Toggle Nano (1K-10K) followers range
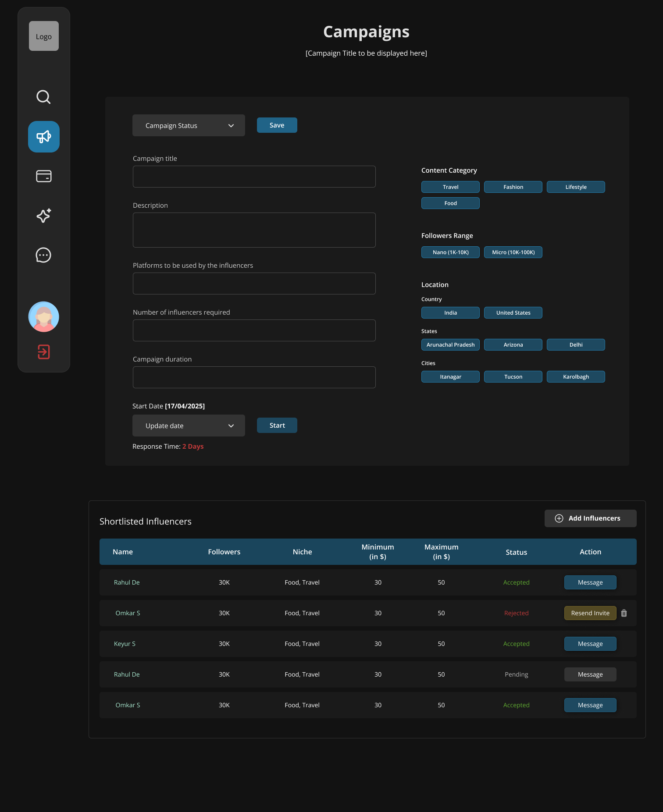The image size is (663, 812). [450, 252]
